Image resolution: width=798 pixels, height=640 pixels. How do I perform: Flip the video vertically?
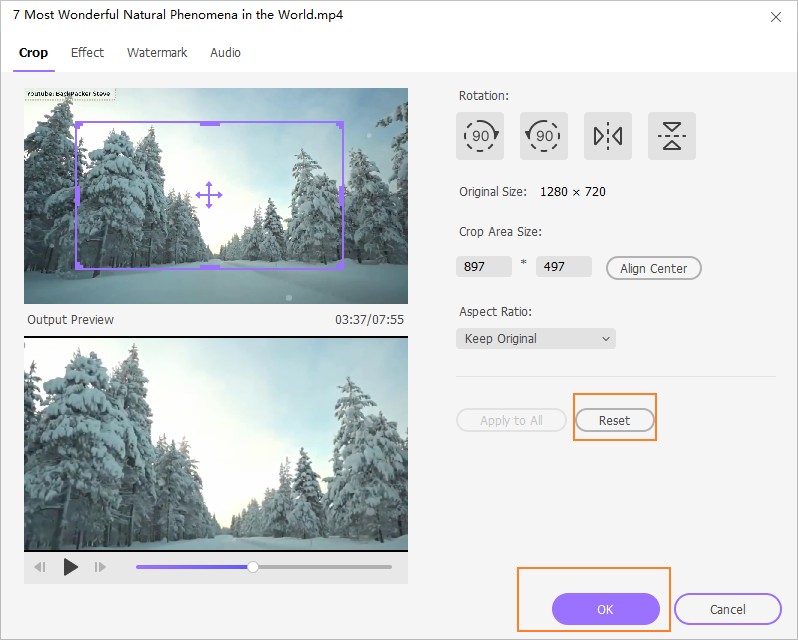pyautogui.click(x=672, y=136)
